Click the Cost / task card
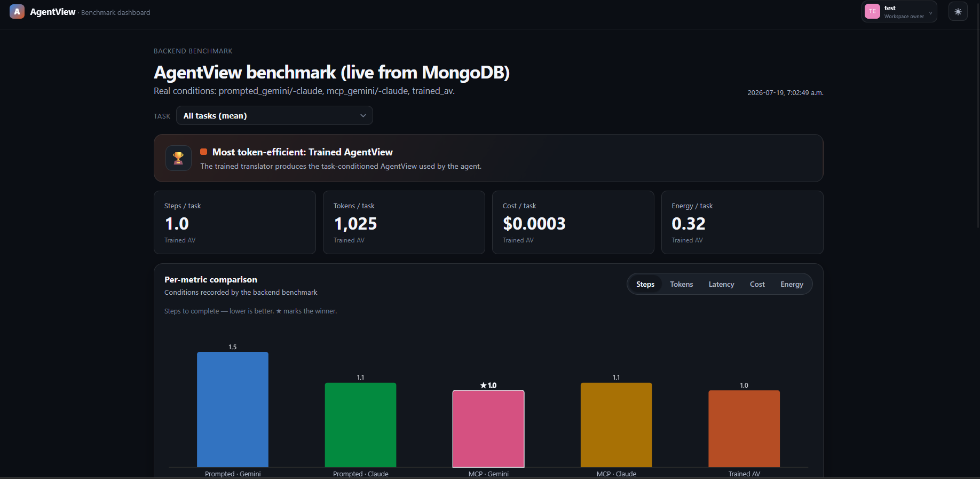Image resolution: width=980 pixels, height=479 pixels. pyautogui.click(x=573, y=222)
